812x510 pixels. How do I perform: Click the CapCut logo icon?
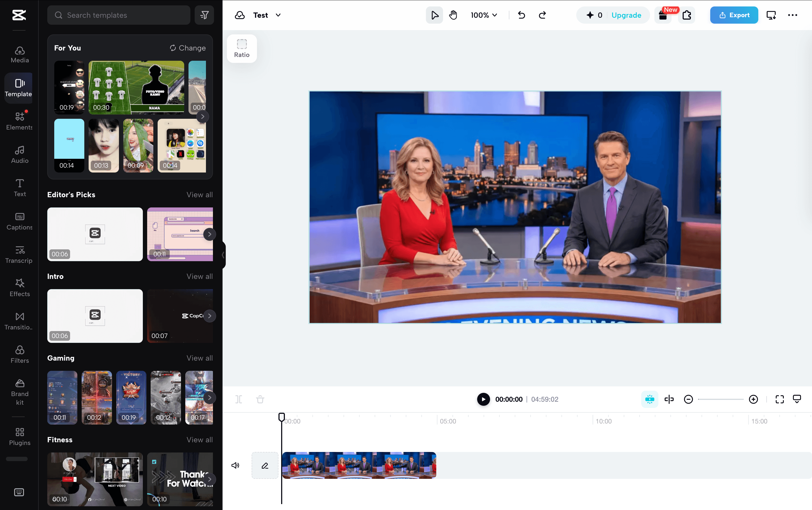pyautogui.click(x=19, y=15)
